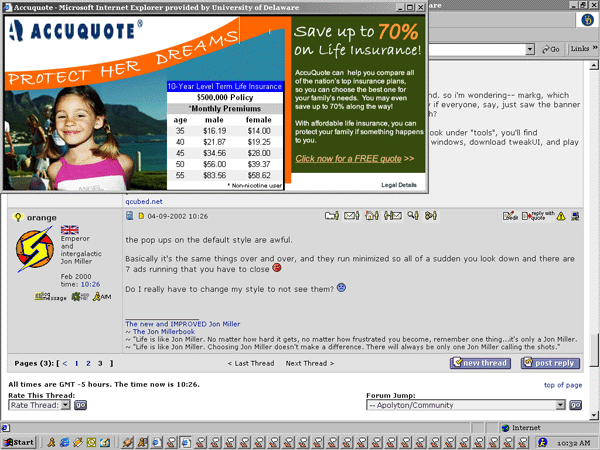Search orange's posts with magnifier icon
600x450 pixels.
pyautogui.click(x=413, y=216)
